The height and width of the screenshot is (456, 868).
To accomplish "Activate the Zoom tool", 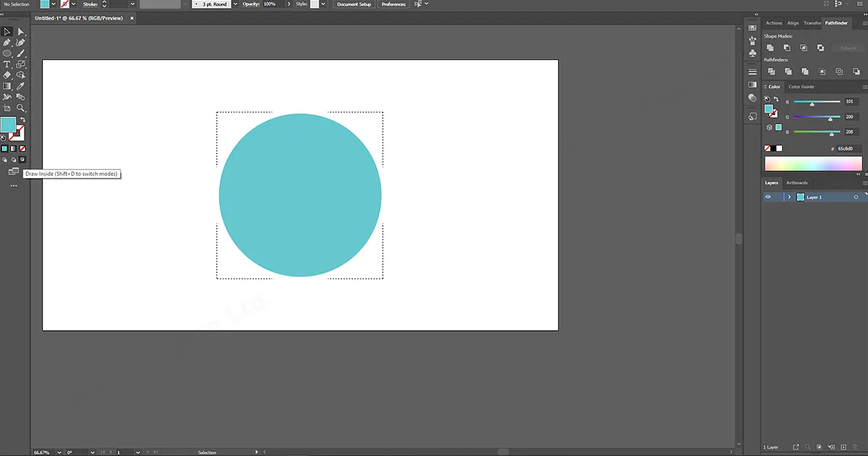I will [20, 108].
